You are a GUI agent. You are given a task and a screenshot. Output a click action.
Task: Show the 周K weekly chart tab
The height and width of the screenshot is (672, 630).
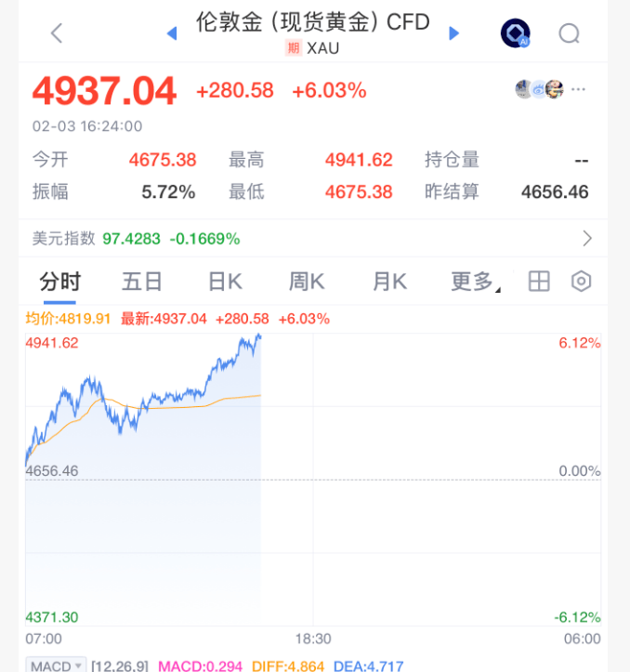click(307, 282)
